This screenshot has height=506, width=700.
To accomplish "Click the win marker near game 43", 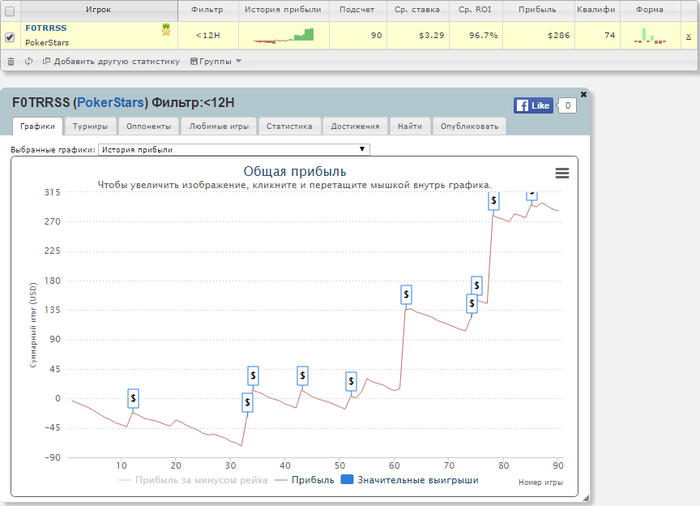I will click(x=303, y=376).
